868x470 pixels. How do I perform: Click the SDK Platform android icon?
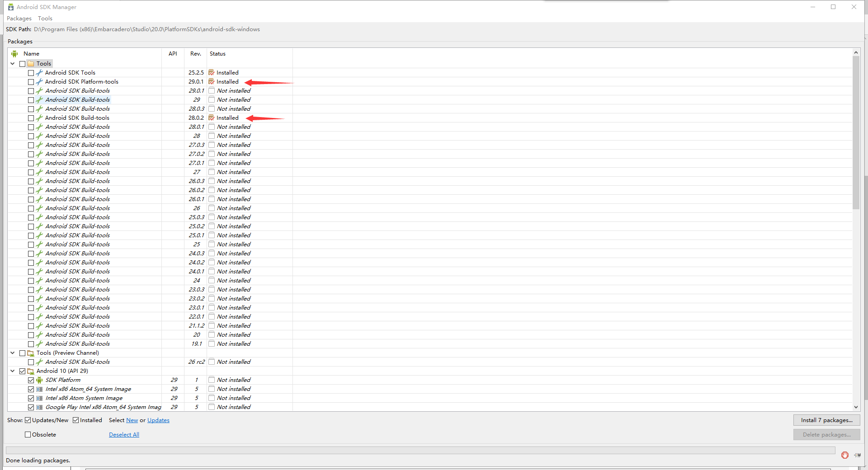pyautogui.click(x=39, y=380)
